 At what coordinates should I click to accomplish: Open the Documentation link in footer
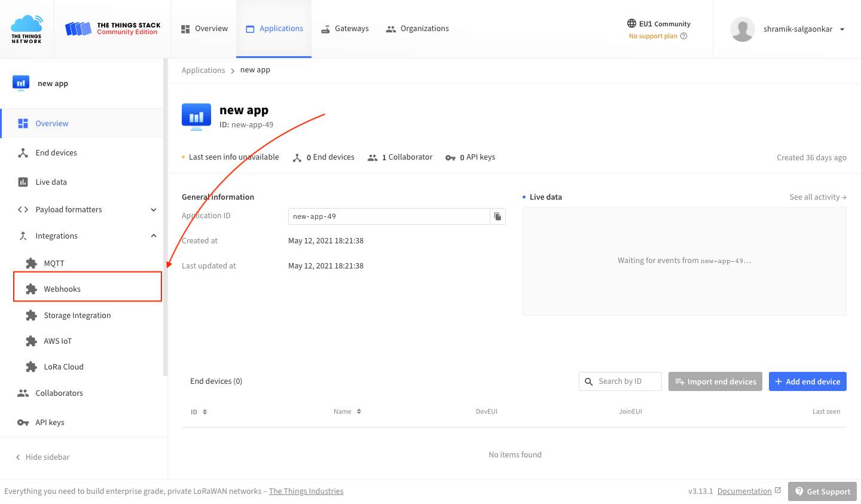pos(749,491)
